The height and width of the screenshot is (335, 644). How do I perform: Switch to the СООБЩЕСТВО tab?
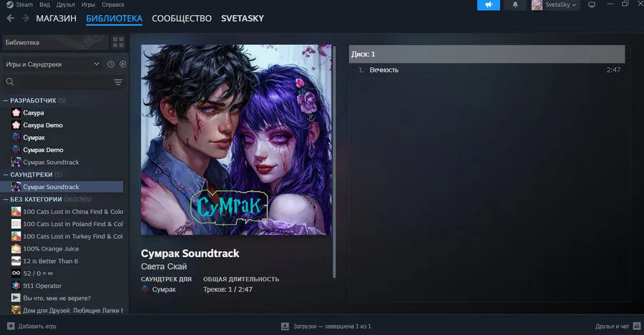click(x=182, y=19)
